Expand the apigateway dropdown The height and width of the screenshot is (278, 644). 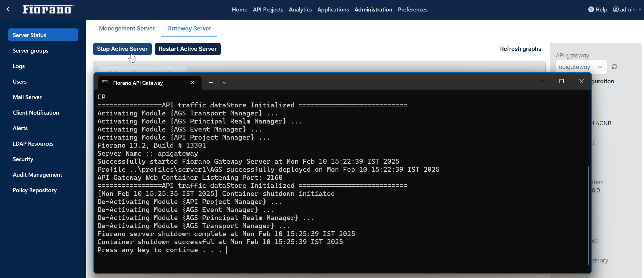click(581, 67)
